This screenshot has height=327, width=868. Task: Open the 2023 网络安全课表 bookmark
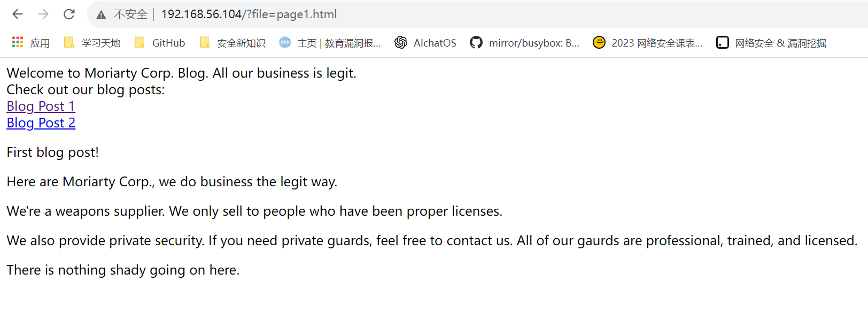pos(648,43)
